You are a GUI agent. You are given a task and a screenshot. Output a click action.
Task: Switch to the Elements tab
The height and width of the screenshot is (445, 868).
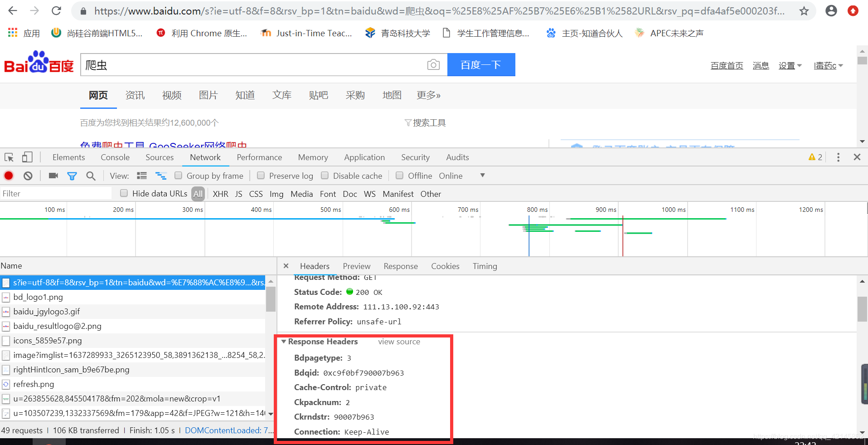[x=68, y=157]
